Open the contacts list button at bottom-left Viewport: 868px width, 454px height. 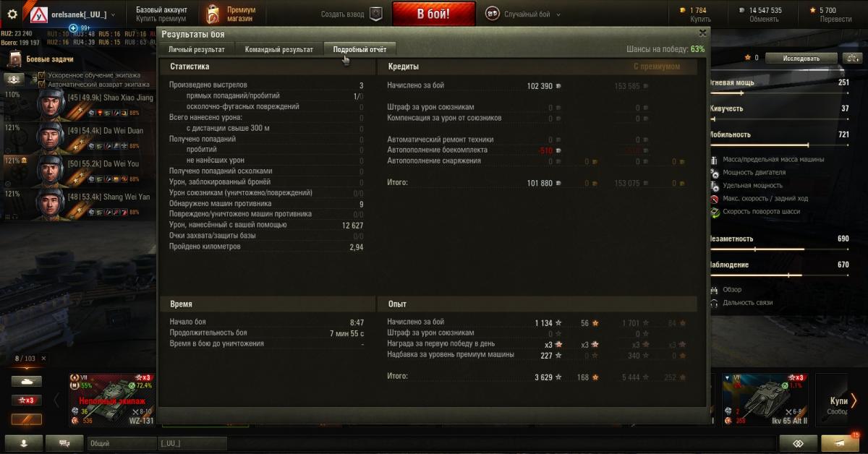[23, 443]
